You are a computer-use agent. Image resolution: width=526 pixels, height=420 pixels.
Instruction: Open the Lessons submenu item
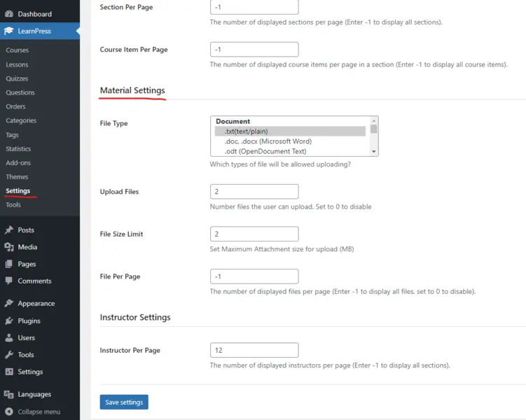[x=17, y=64]
